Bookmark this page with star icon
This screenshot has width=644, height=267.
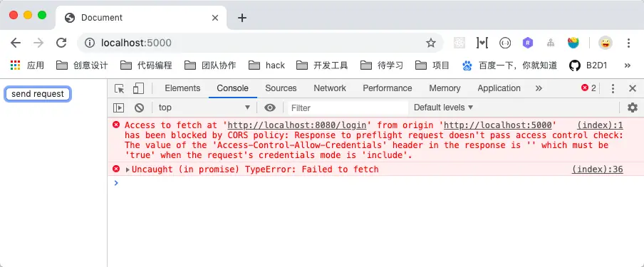click(430, 43)
